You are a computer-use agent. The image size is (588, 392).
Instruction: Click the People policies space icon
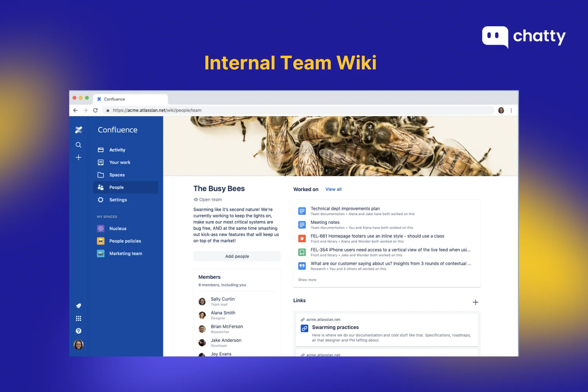[x=101, y=241]
